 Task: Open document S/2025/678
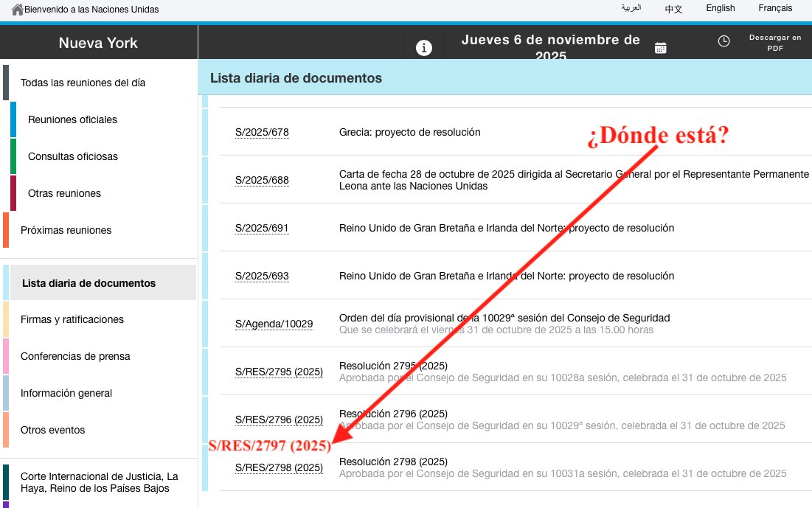(262, 132)
